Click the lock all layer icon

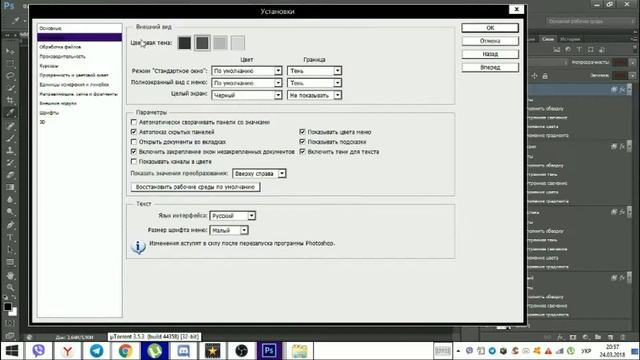pyautogui.click(x=545, y=76)
